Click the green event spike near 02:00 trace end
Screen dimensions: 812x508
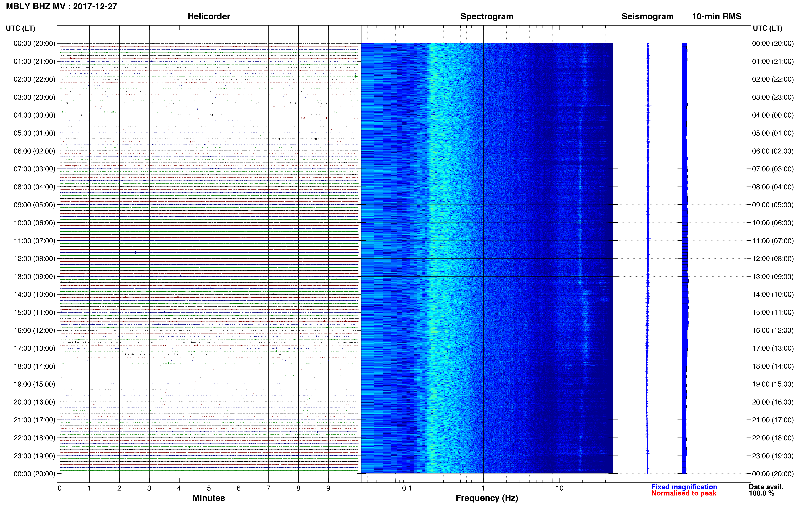pyautogui.click(x=355, y=76)
